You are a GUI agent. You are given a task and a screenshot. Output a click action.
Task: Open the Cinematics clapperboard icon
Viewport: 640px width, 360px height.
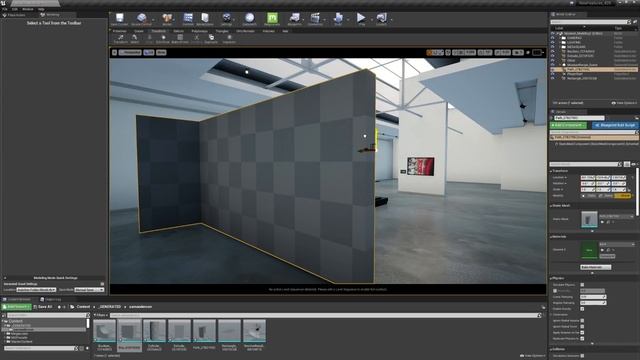point(315,19)
